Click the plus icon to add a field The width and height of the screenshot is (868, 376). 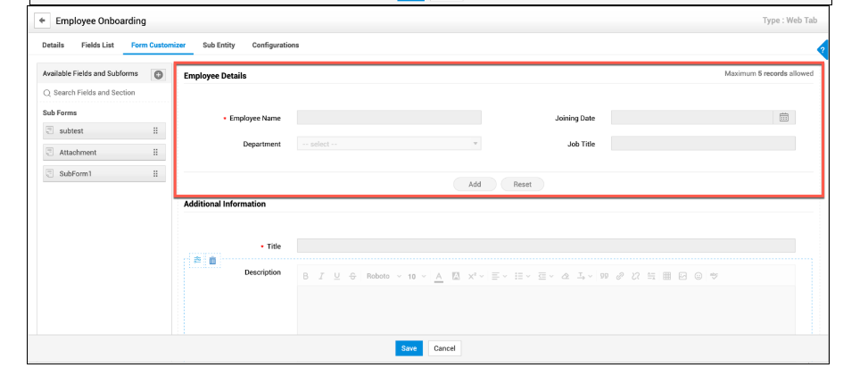pos(158,75)
